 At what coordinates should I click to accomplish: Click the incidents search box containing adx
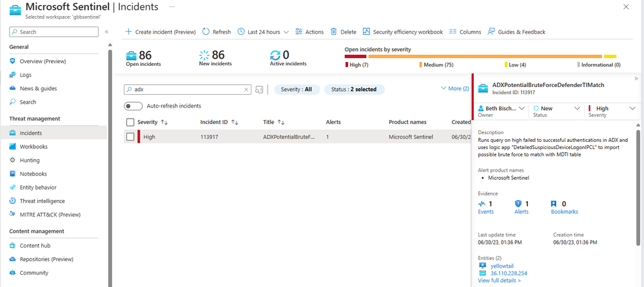pos(188,89)
